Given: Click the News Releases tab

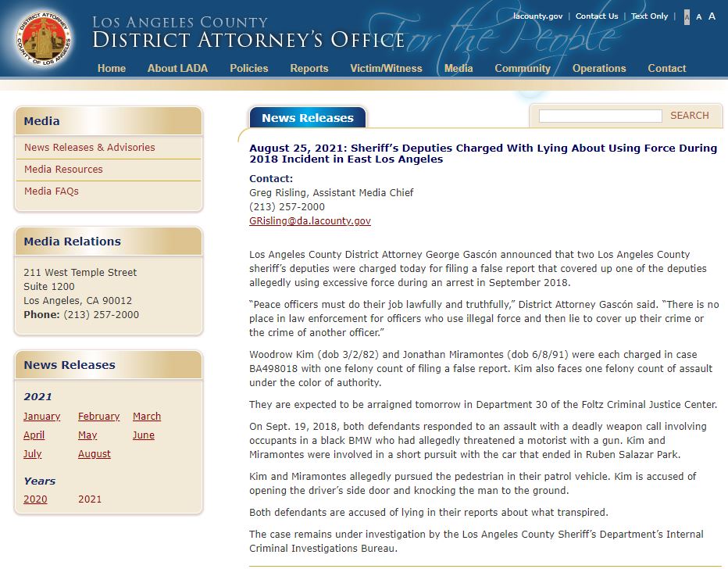Looking at the screenshot, I should click(308, 117).
